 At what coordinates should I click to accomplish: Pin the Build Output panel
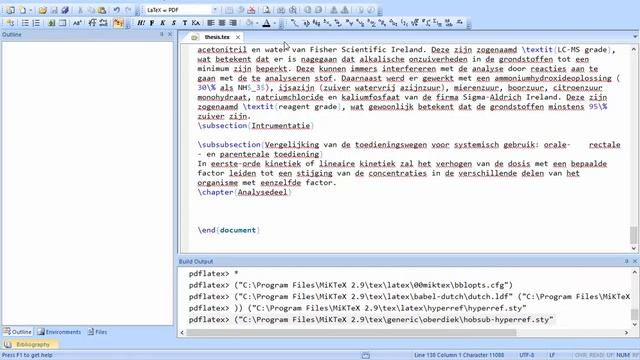click(x=627, y=261)
